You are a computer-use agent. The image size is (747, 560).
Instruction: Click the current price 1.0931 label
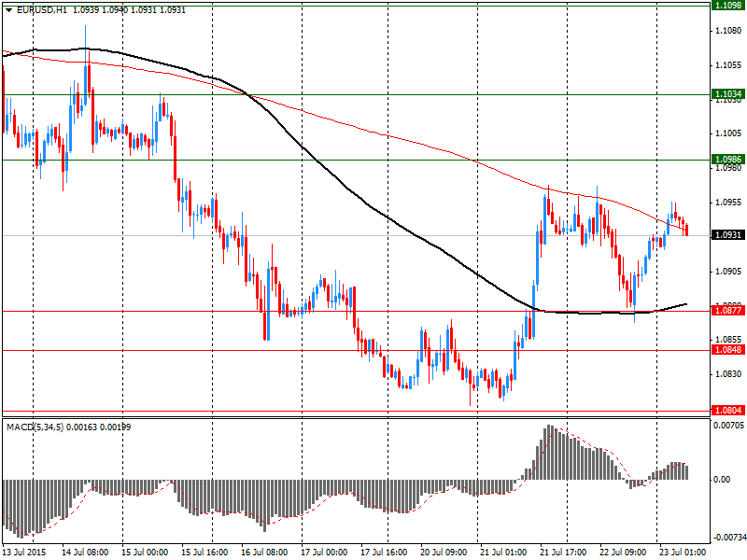[x=728, y=235]
